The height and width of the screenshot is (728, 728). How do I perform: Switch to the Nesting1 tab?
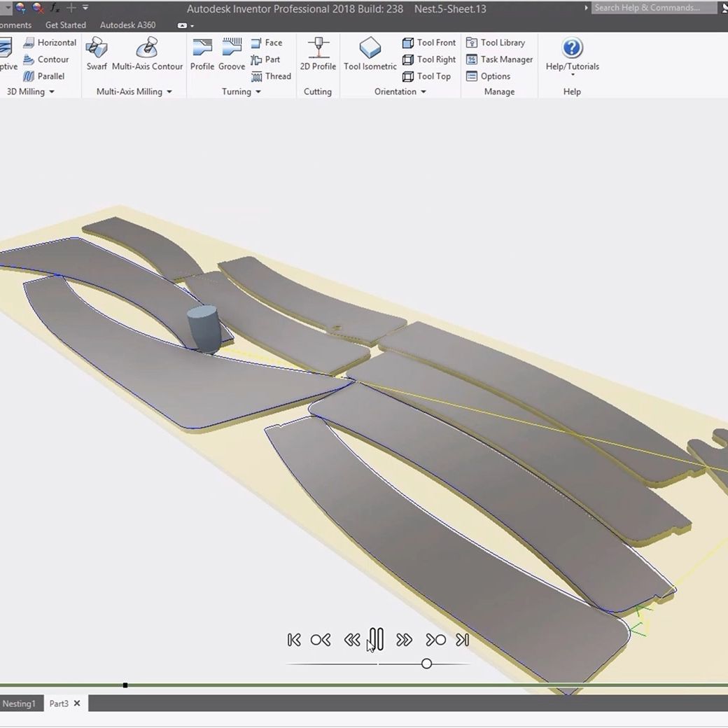(x=20, y=703)
